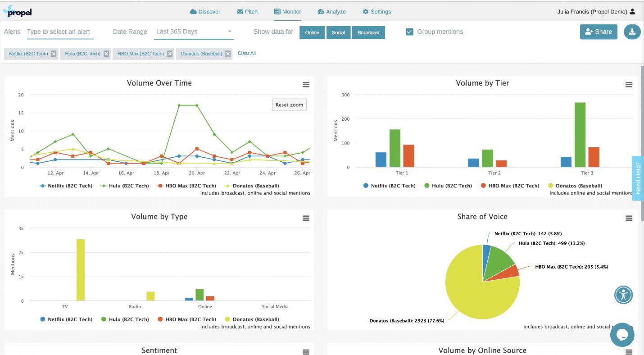Open the Discover tab
644x355 pixels.
(205, 12)
